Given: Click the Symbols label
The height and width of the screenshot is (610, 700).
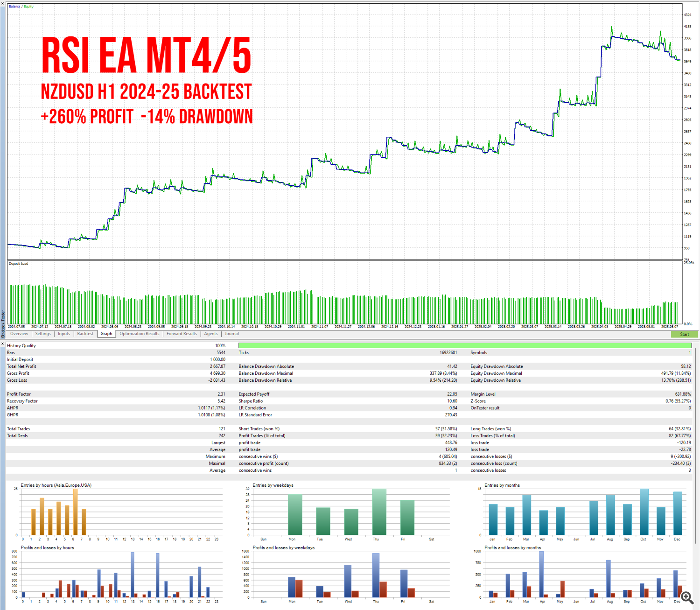Looking at the screenshot, I should [479, 353].
